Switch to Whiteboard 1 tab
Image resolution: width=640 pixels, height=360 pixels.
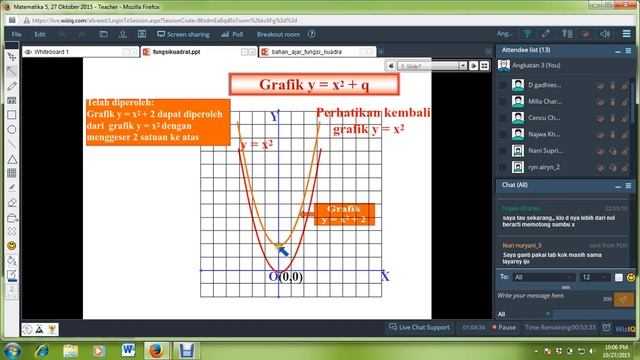(80, 52)
